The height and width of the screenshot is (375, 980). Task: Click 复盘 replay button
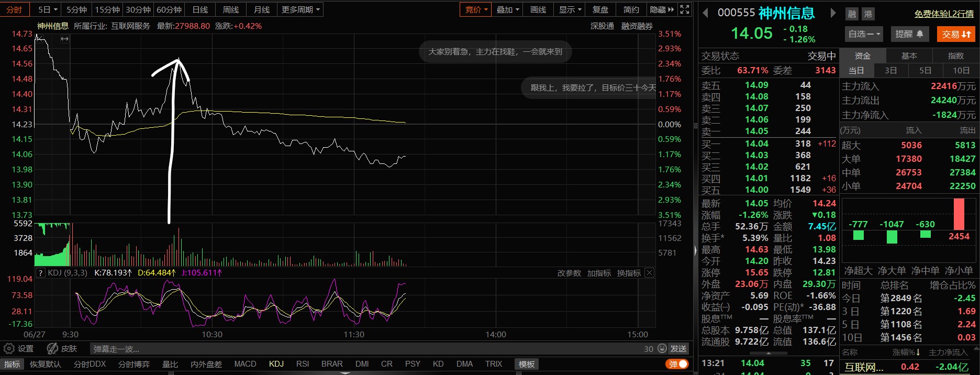600,9
